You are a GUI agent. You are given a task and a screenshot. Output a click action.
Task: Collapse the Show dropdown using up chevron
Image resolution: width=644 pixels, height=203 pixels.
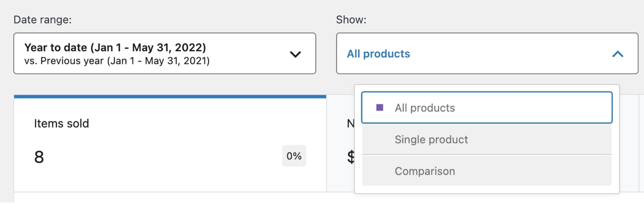coord(617,54)
